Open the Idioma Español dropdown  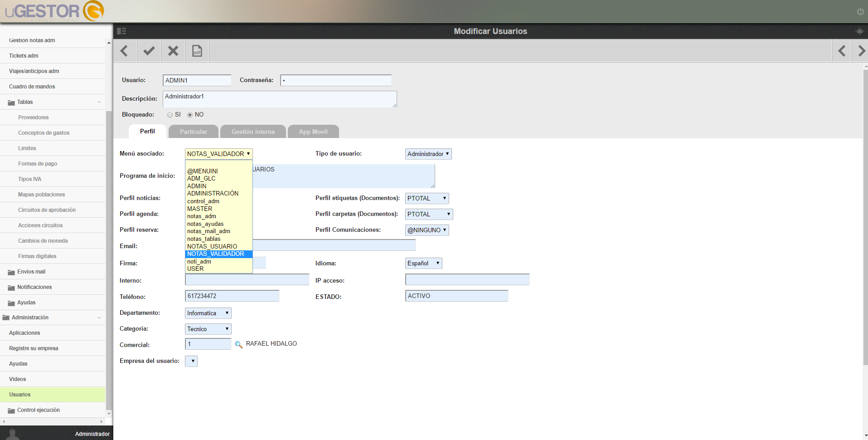click(x=423, y=263)
